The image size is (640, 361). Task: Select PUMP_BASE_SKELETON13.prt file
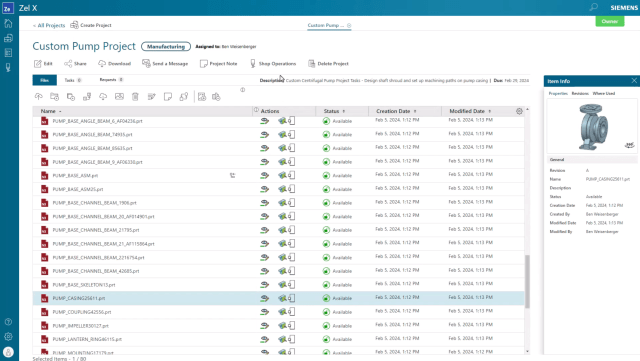[84, 285]
